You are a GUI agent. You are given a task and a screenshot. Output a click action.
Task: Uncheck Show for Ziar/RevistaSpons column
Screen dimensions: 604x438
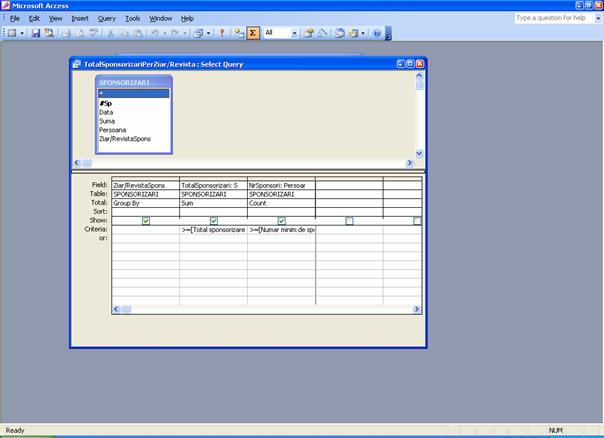pos(146,220)
